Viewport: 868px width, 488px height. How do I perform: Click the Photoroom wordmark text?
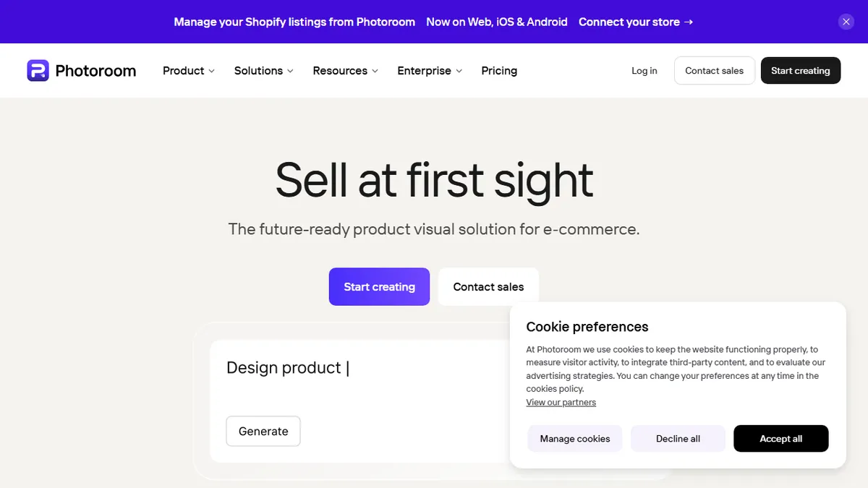(95, 71)
